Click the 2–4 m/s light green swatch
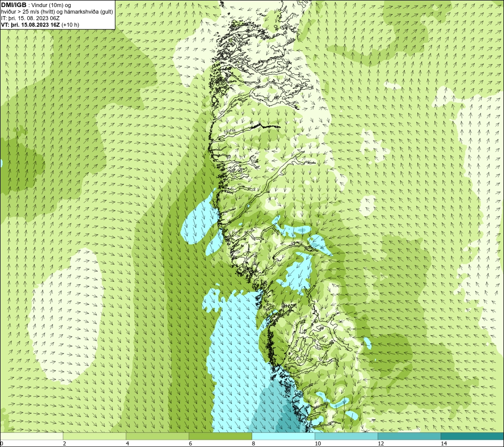 [95, 436]
